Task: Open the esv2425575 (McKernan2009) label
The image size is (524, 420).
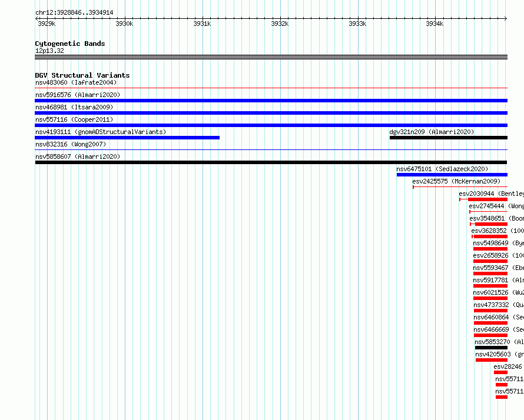Action: [456, 181]
